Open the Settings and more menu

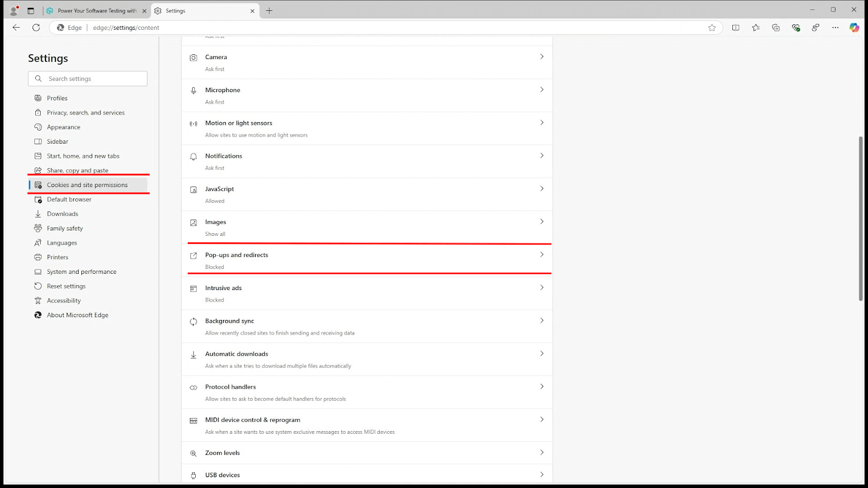click(x=835, y=28)
